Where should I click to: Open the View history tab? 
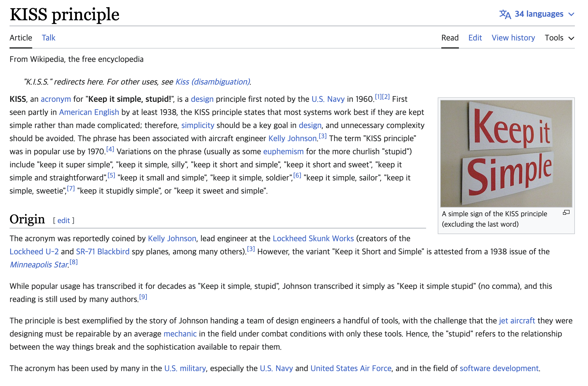[513, 38]
